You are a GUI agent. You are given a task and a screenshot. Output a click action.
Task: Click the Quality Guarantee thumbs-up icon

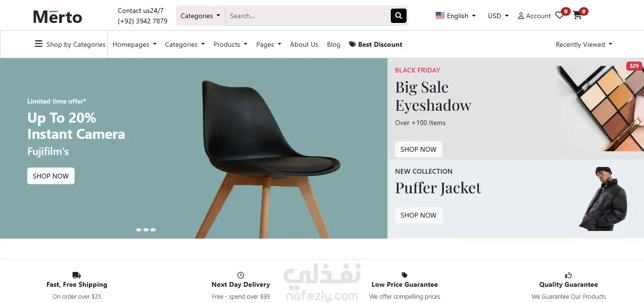coord(569,275)
